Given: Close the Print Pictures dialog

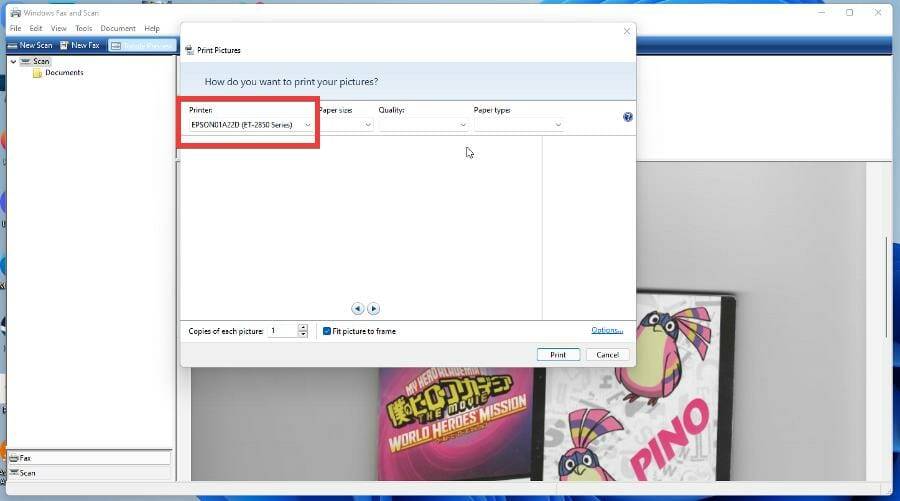Looking at the screenshot, I should 626,31.
